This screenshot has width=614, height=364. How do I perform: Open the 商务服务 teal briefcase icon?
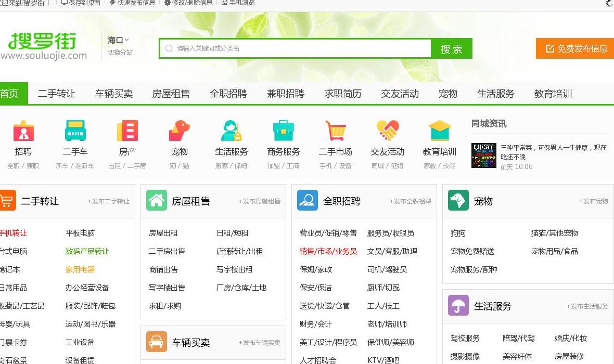[x=283, y=131]
